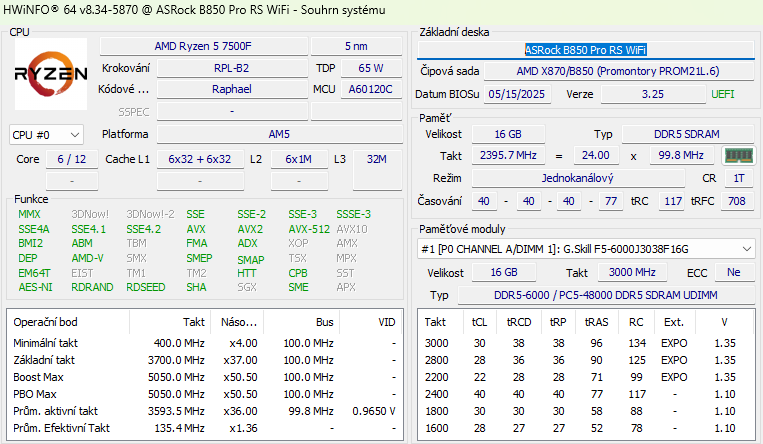Screen dimensions: 763x444
Task: Click the 6x1M L2 cache value
Action: (x=299, y=159)
